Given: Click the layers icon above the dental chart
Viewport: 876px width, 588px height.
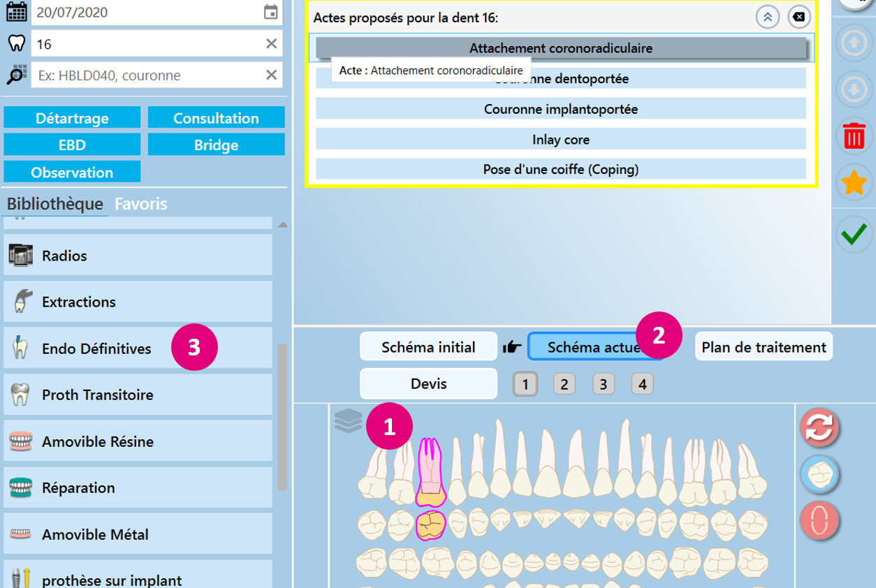Looking at the screenshot, I should tap(348, 420).
